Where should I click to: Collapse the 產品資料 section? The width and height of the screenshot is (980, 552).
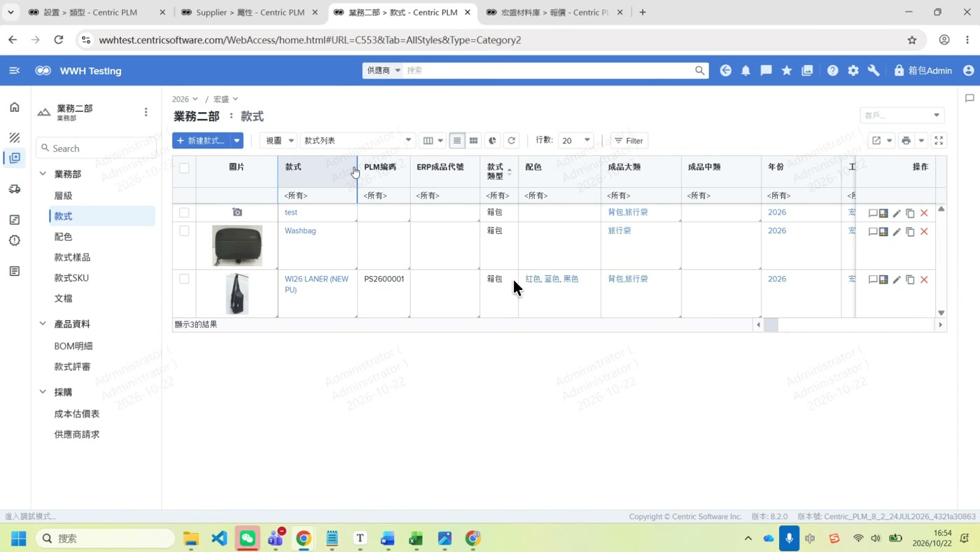click(43, 324)
